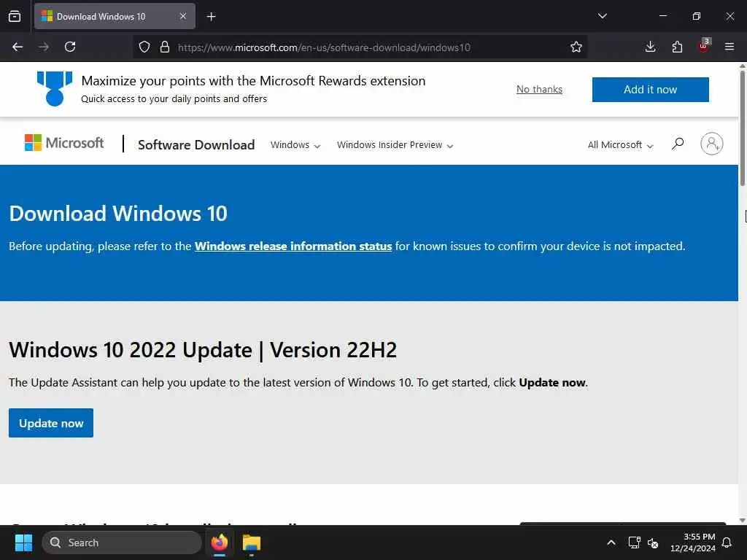Click 'Quick access to your daily points' text
Image resolution: width=747 pixels, height=560 pixels.
click(x=174, y=99)
